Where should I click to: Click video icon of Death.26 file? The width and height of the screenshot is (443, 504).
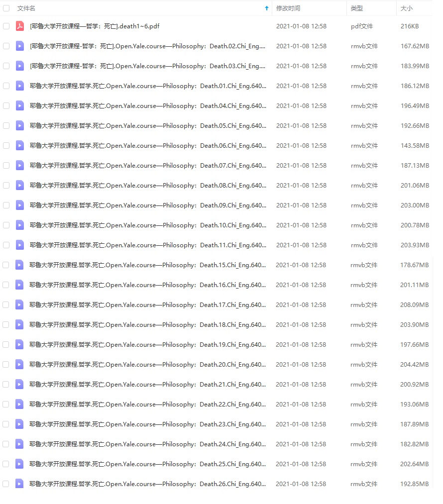pyautogui.click(x=19, y=484)
